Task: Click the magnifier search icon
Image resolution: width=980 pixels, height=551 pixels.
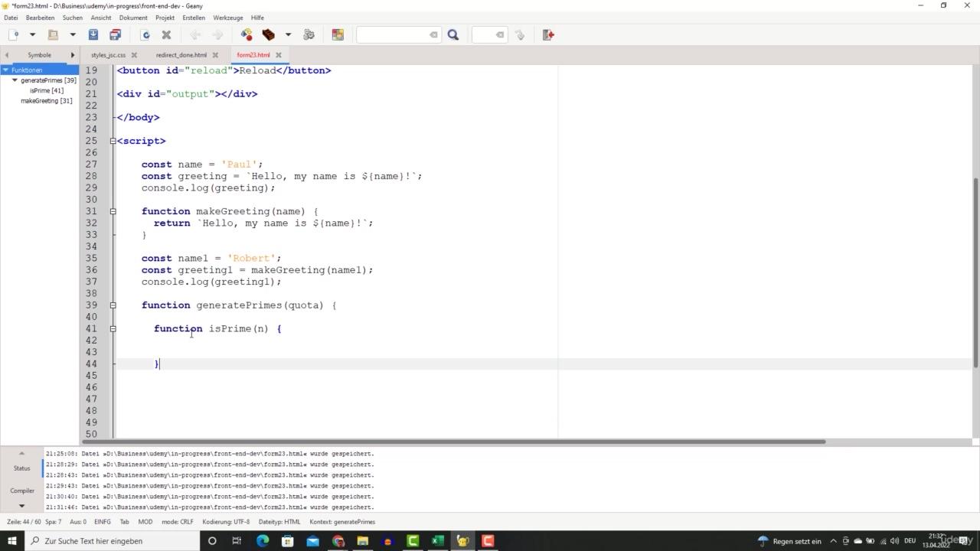Action: [453, 34]
